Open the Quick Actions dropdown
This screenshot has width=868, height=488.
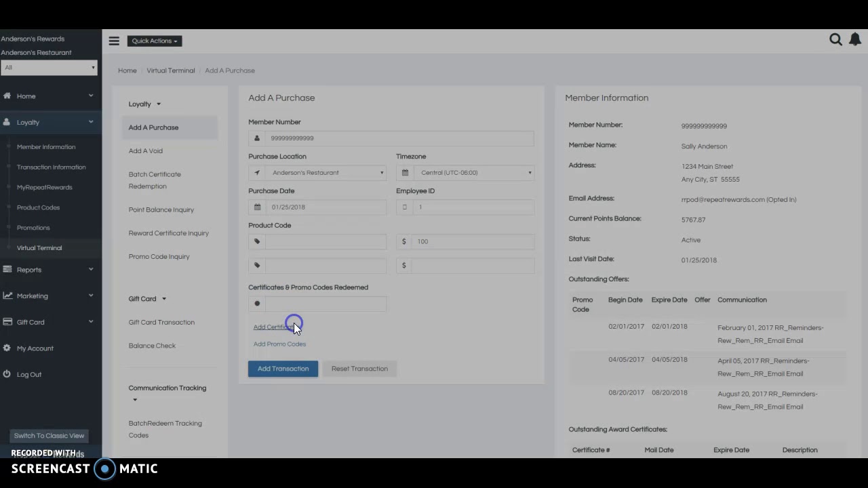[155, 41]
